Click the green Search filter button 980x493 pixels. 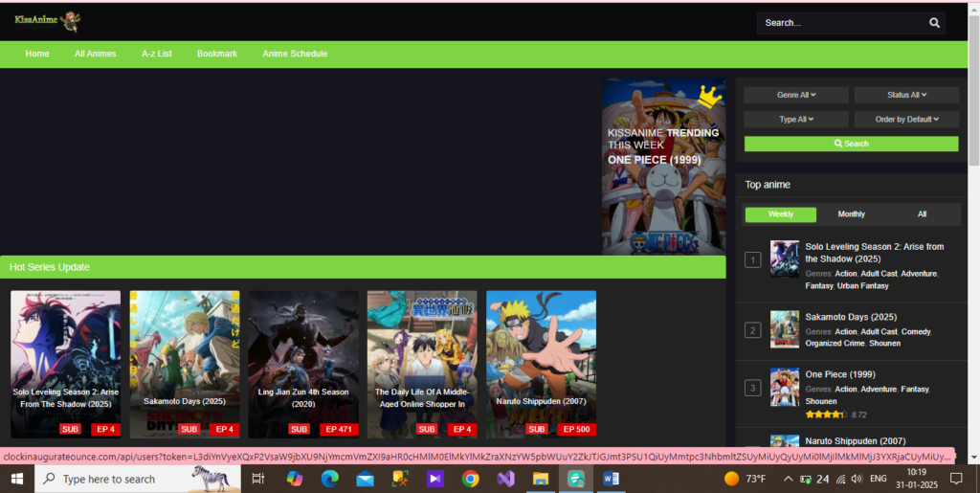851,144
